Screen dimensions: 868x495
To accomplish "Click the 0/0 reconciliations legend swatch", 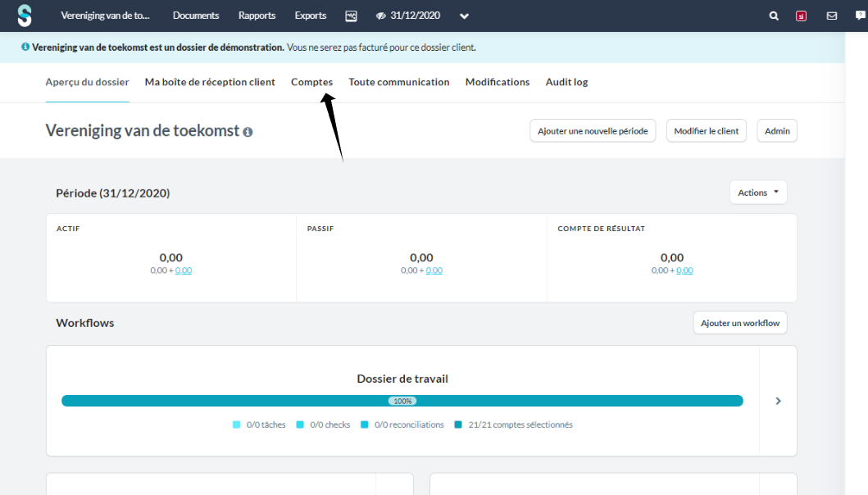I will [x=364, y=425].
